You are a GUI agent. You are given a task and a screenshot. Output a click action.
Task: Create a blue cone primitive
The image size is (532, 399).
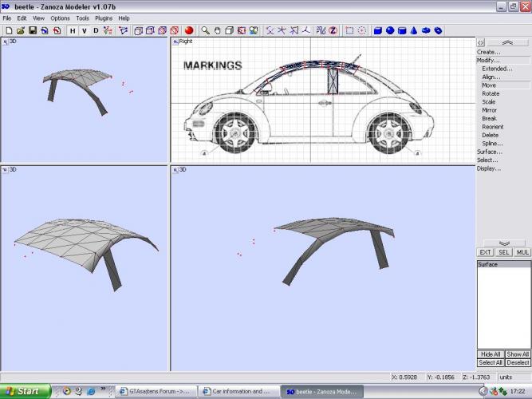tap(414, 30)
